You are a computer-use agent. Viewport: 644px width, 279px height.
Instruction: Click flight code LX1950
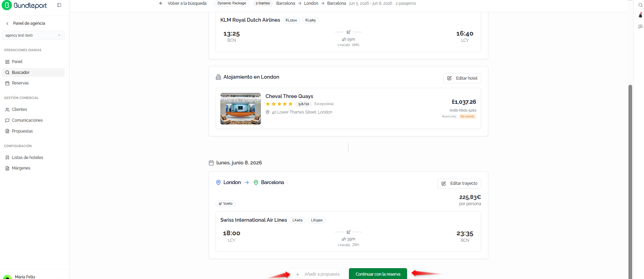[x=317, y=220]
